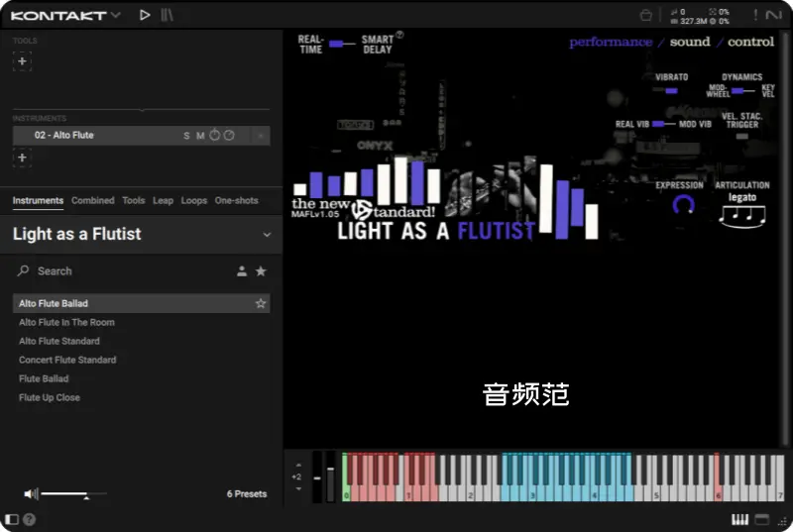Screen dimensions: 793x532
Task: Click the instrument panel vertical scrollbar
Action: point(786,238)
